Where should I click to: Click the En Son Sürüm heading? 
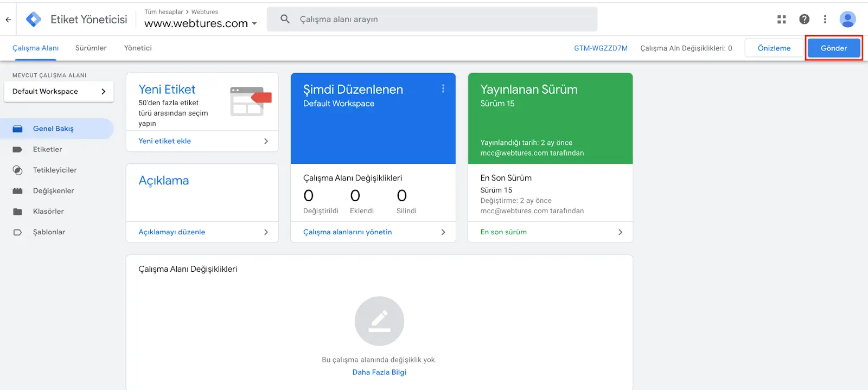tap(506, 178)
